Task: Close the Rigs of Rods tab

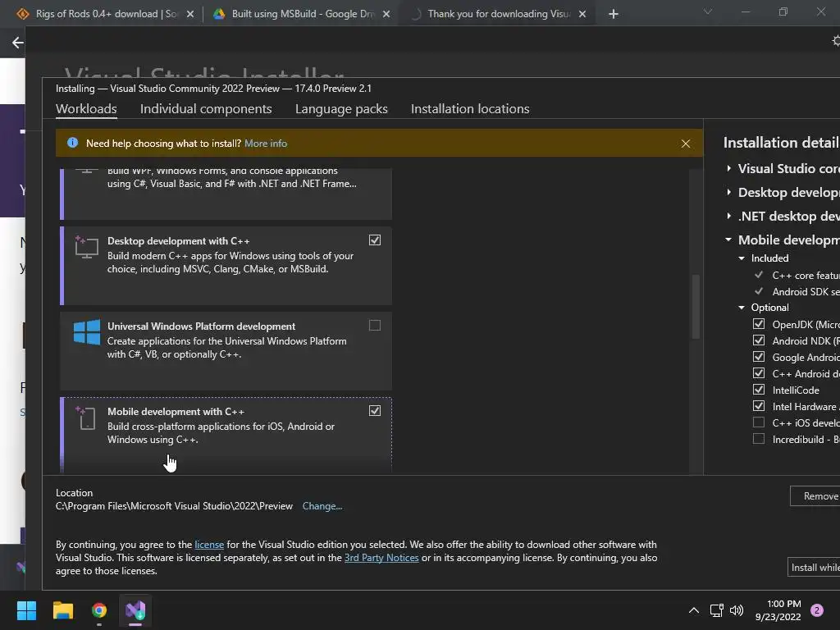Action: click(x=190, y=14)
